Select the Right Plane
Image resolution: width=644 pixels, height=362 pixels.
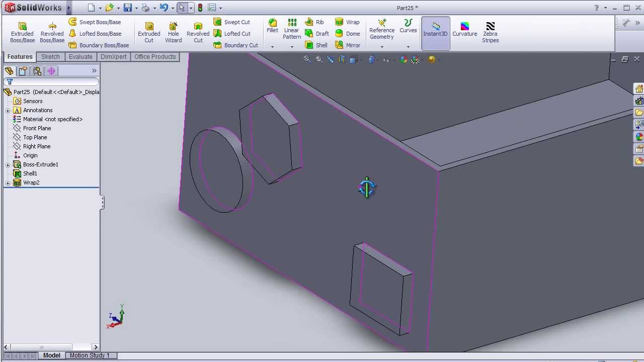point(32,146)
